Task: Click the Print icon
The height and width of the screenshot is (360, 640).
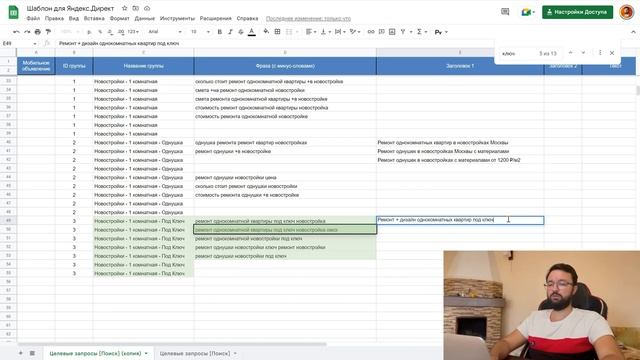Action: point(38,32)
